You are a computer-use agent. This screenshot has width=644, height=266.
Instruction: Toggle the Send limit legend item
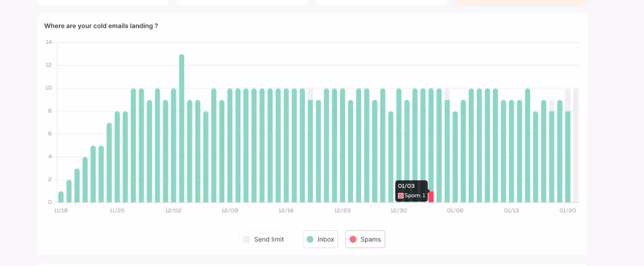coord(264,239)
